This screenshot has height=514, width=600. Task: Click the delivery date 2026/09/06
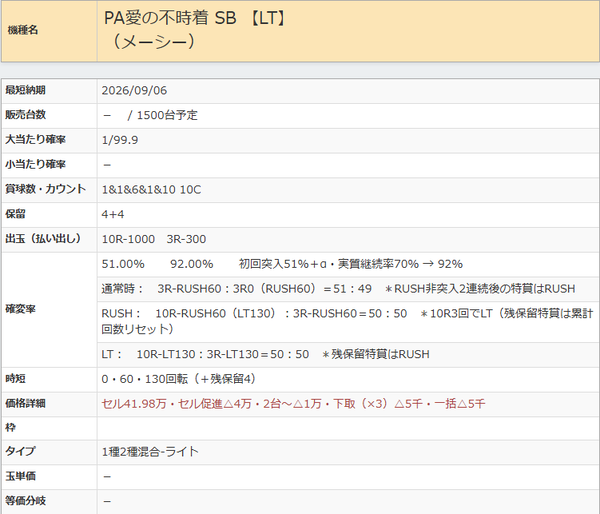134,90
